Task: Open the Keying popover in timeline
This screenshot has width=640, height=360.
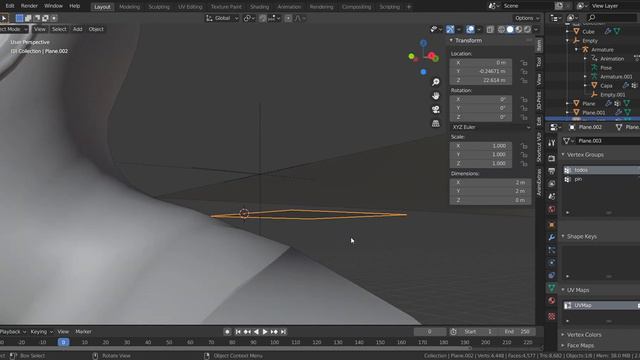Action: tap(42, 332)
